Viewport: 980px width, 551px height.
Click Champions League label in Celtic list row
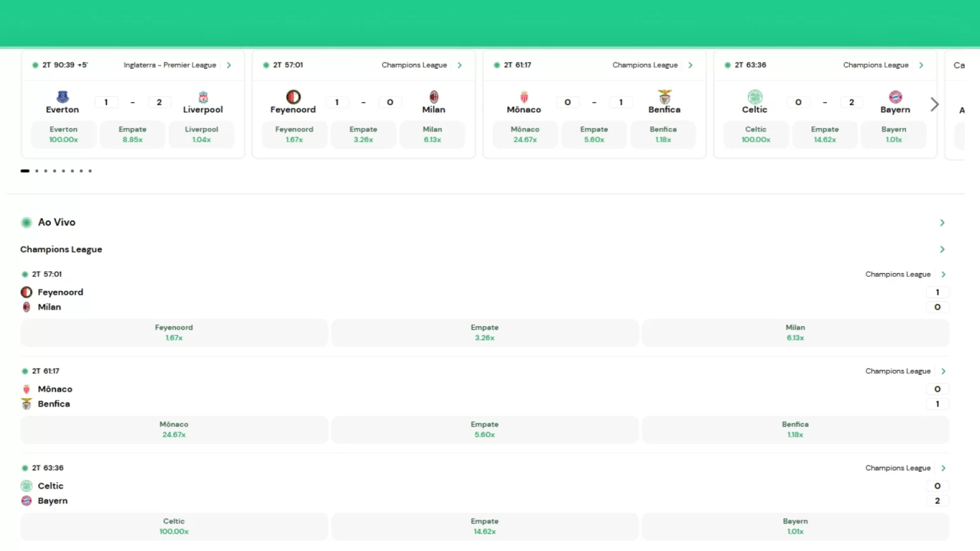pyautogui.click(x=898, y=468)
